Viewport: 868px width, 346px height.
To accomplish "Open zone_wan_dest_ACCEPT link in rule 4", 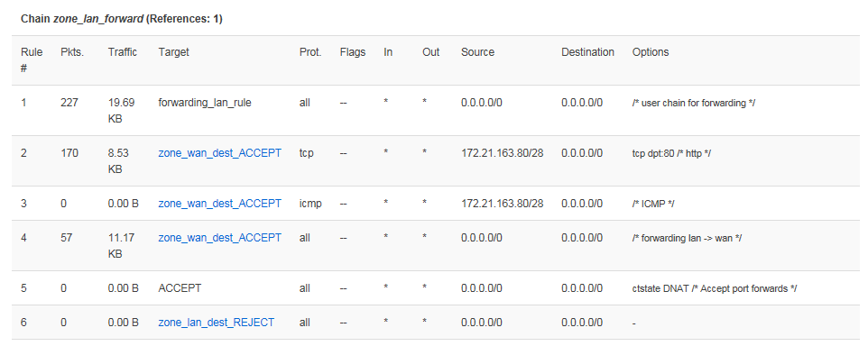I will (x=220, y=238).
